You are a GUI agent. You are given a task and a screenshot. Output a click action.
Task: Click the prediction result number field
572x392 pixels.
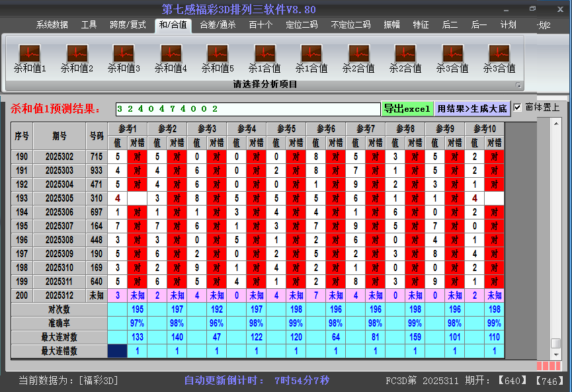247,108
